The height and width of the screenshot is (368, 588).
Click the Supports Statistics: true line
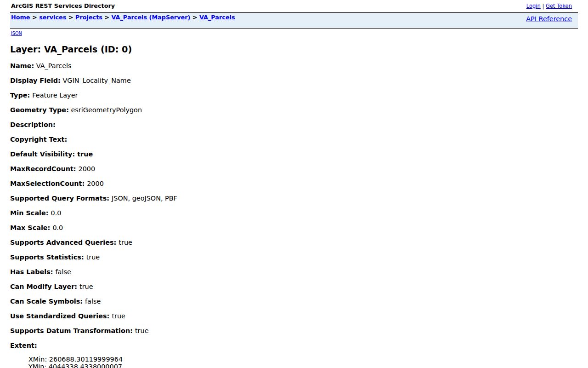pyautogui.click(x=55, y=257)
